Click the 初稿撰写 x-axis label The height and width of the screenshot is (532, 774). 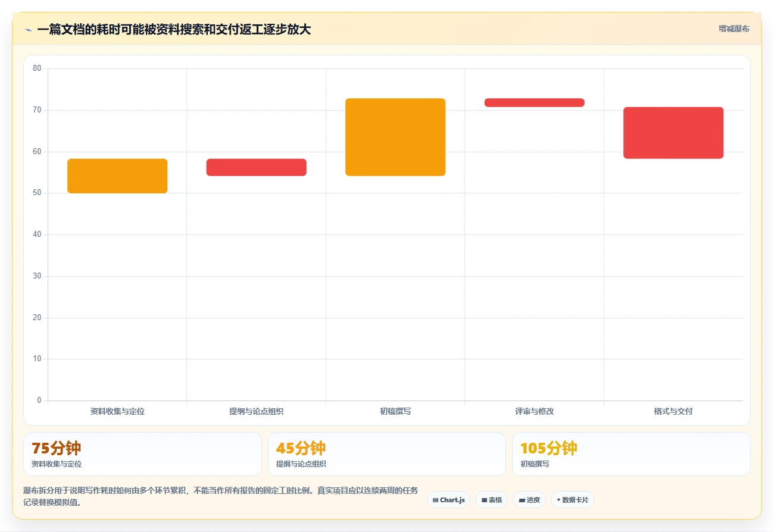tap(395, 411)
